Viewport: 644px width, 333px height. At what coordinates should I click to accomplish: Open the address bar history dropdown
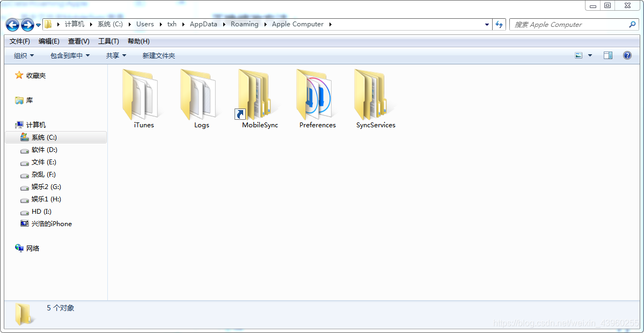[x=487, y=24]
